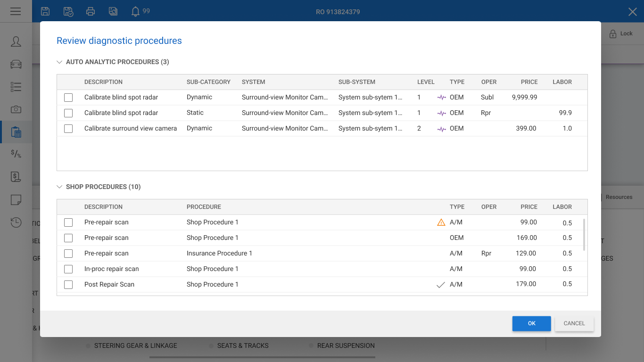
Task: Click the save floppy disk icon
Action: (x=45, y=11)
